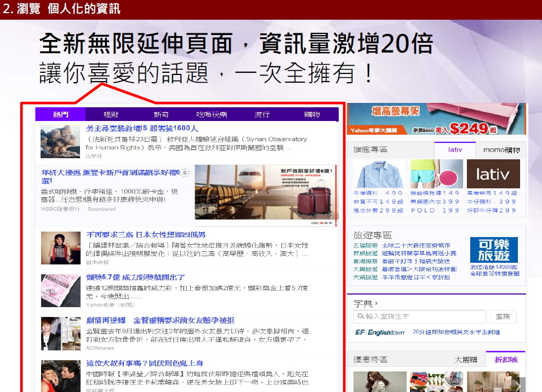Viewport: 542px width, 392px height.
Task: Click the EF Englishtown logo
Action: pyautogui.click(x=379, y=332)
